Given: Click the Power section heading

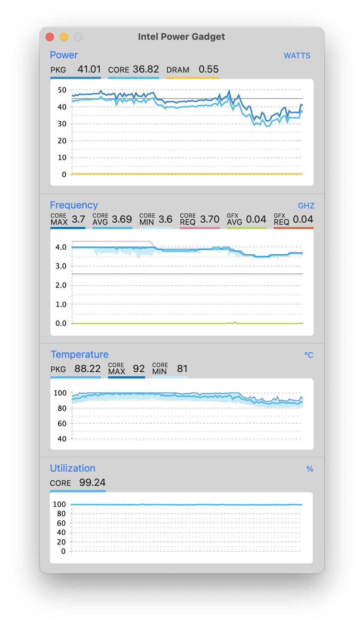Looking at the screenshot, I should pos(64,55).
